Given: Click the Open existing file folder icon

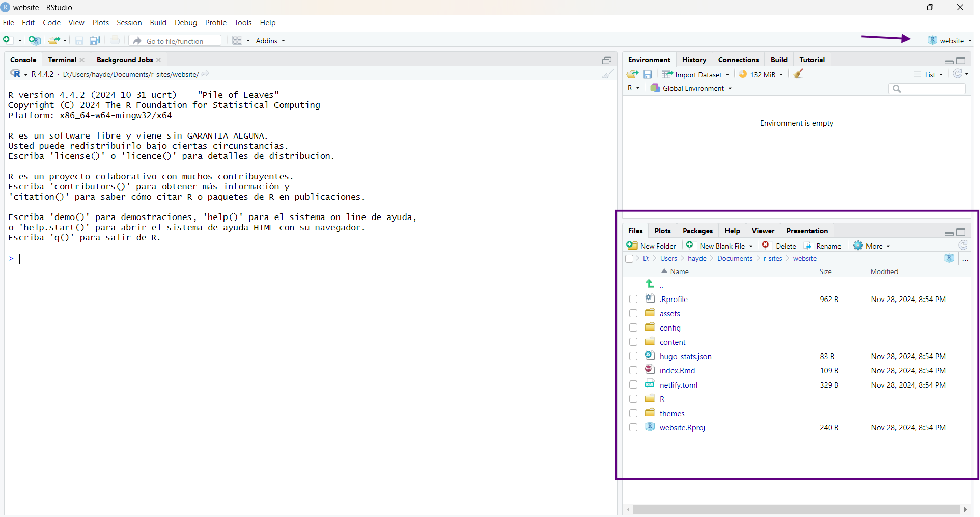Looking at the screenshot, I should click(x=53, y=40).
